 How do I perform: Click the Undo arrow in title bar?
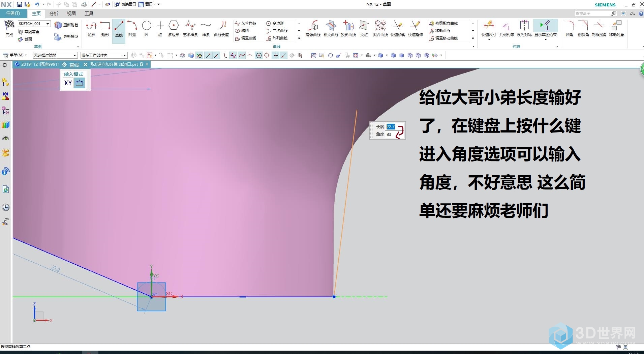37,4
